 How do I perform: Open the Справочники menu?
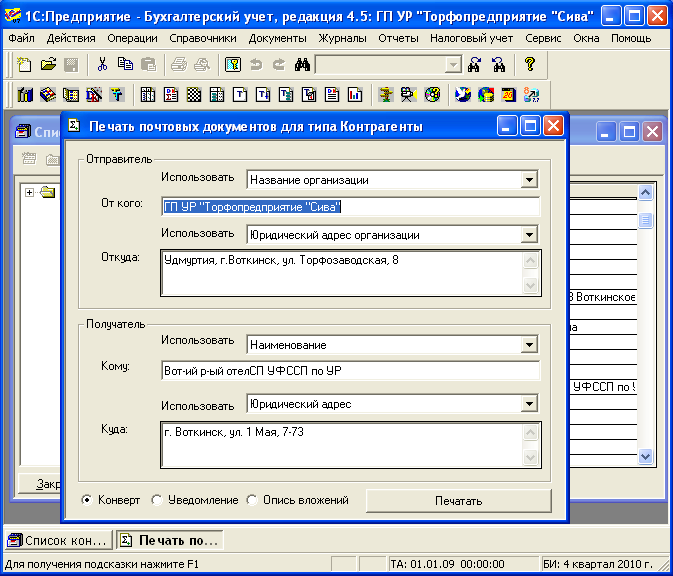point(203,39)
